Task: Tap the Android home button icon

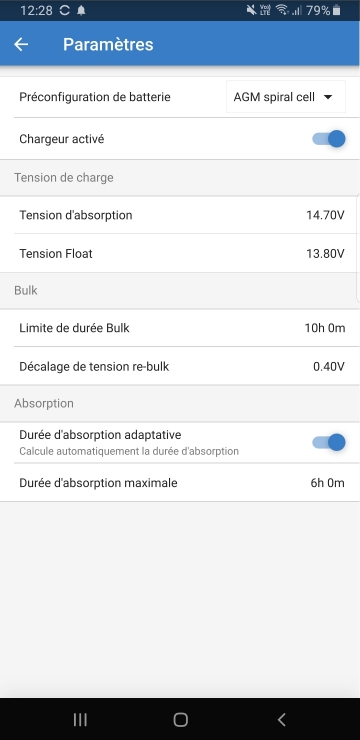Action: pyautogui.click(x=180, y=719)
